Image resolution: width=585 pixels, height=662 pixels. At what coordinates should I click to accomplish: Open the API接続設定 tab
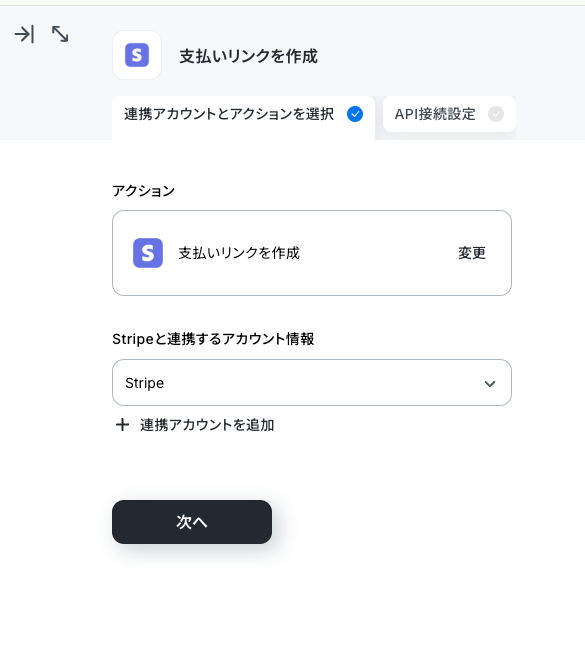pos(449,114)
